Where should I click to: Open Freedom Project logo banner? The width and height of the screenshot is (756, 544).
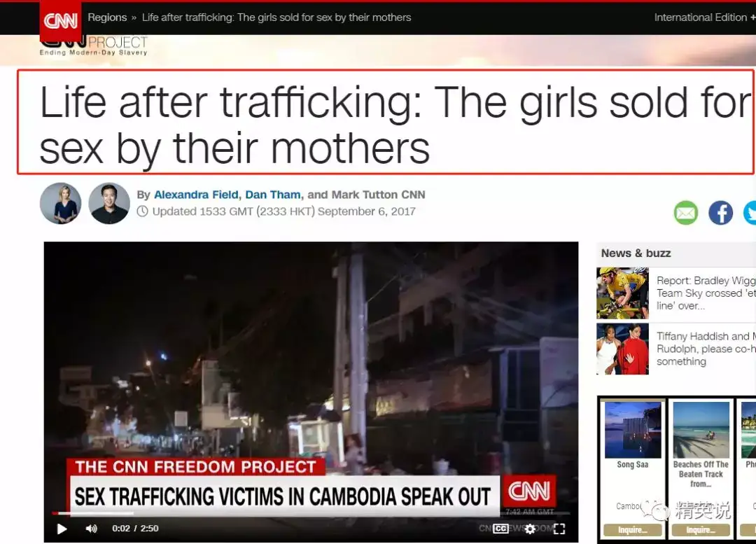pos(94,47)
